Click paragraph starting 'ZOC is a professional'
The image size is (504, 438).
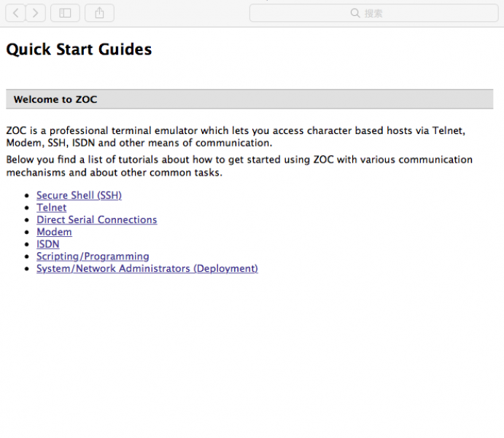[x=236, y=137]
